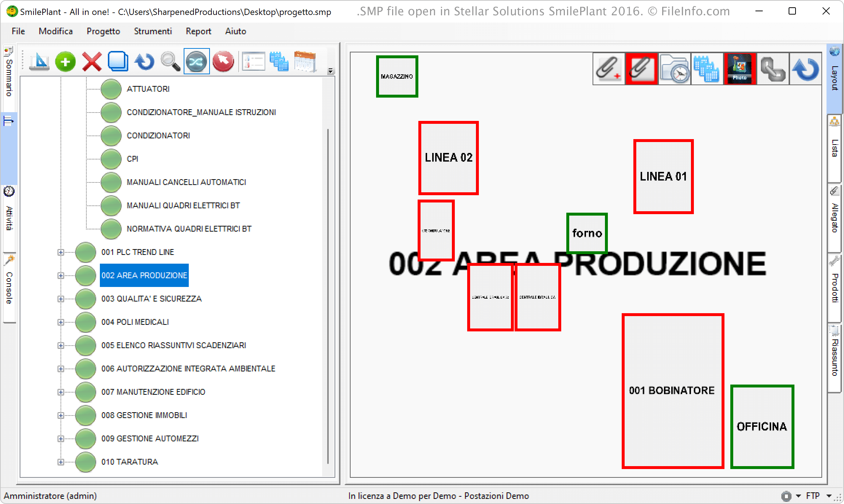Viewport: 844px width, 504px height.
Task: Click the ruler and triangle design icon
Action: (x=39, y=62)
